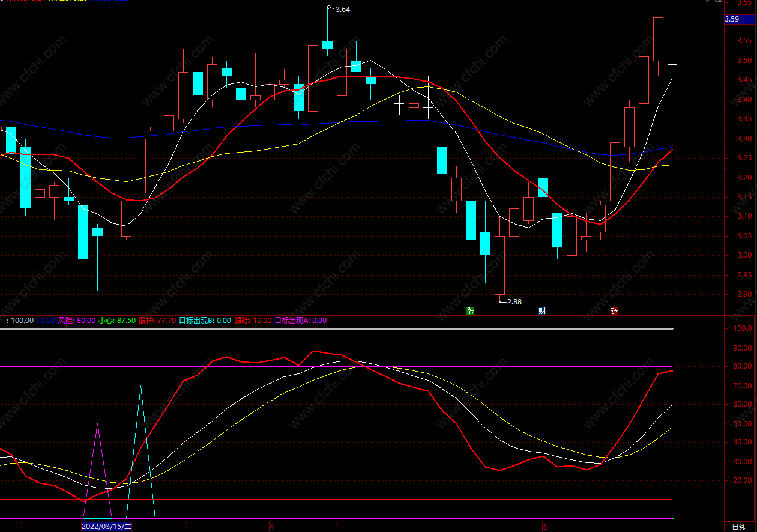Click the 3.50 price axis label
757x532 pixels.
744,61
